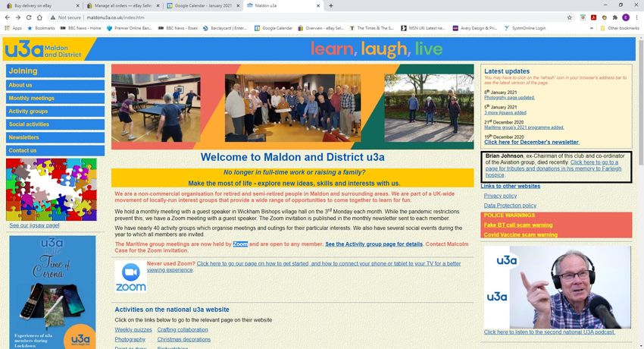Switch to Google Calendar January 2021 tab
This screenshot has width=644, height=349.
pos(202,6)
